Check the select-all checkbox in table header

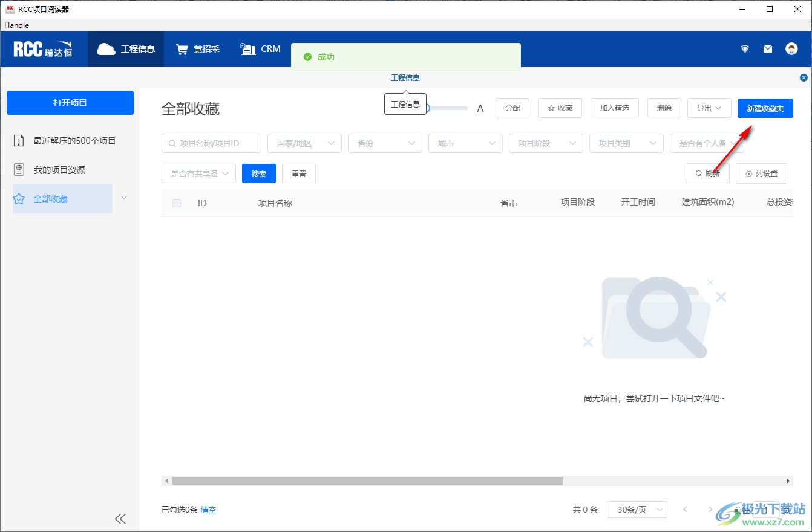click(176, 203)
